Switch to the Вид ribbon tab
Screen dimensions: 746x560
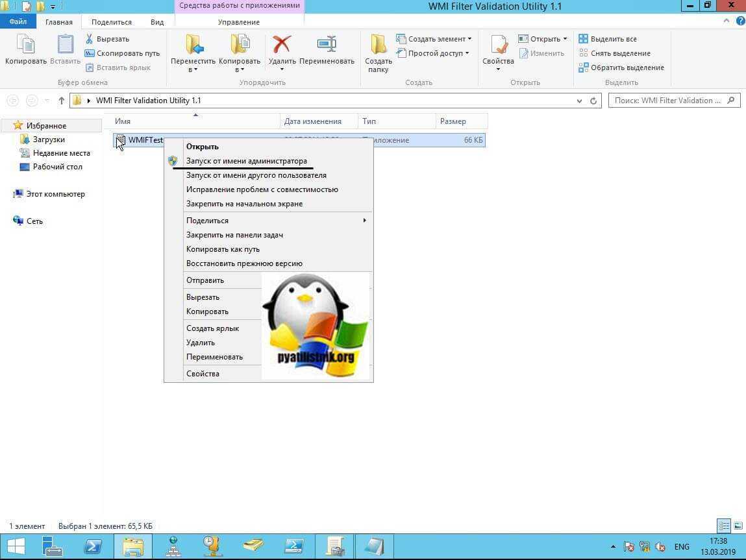pyautogui.click(x=157, y=22)
